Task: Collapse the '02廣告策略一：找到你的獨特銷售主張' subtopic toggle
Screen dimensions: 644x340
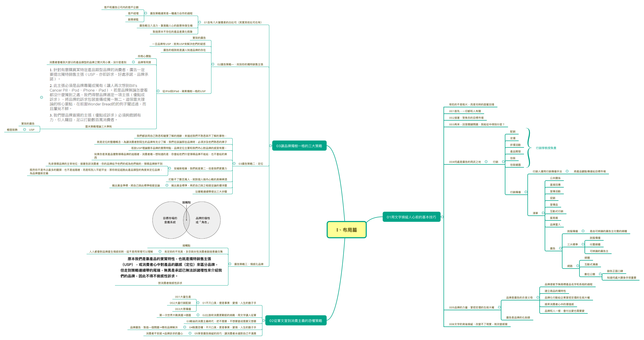Action: click(x=213, y=64)
